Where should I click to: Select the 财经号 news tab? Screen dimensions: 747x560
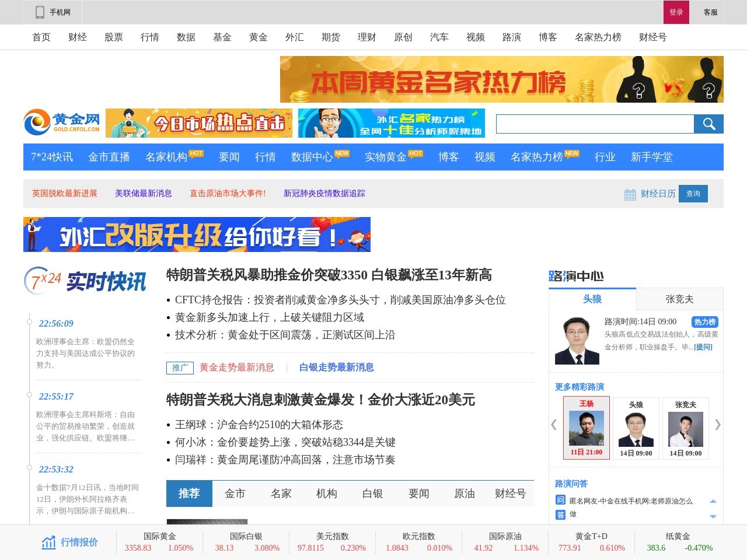pos(511,494)
